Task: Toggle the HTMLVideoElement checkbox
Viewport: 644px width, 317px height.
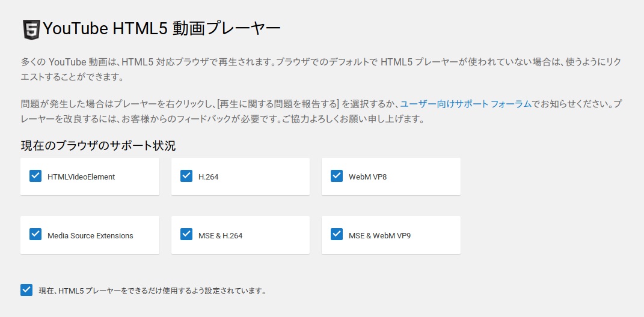Action: pyautogui.click(x=35, y=176)
